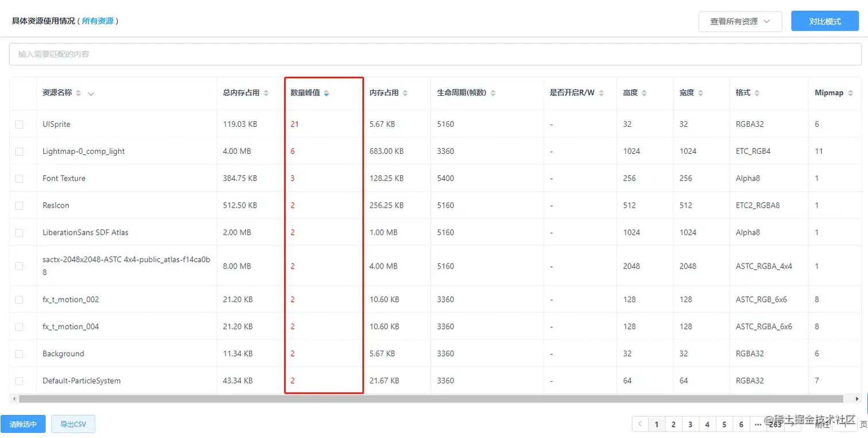
Task: Open the filter chevron beside 资源名称
Action: point(91,93)
